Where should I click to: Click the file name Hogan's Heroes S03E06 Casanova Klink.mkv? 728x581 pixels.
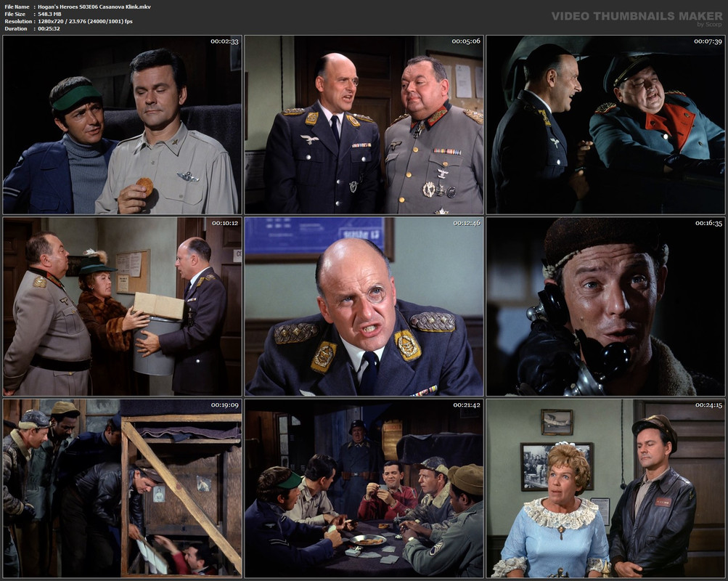pos(94,7)
